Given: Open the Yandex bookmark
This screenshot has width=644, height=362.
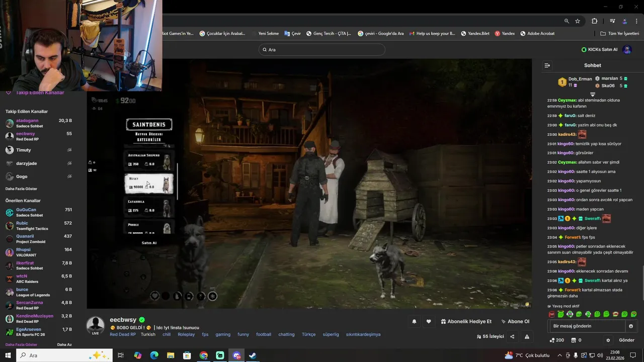Looking at the screenshot, I should 505,34.
